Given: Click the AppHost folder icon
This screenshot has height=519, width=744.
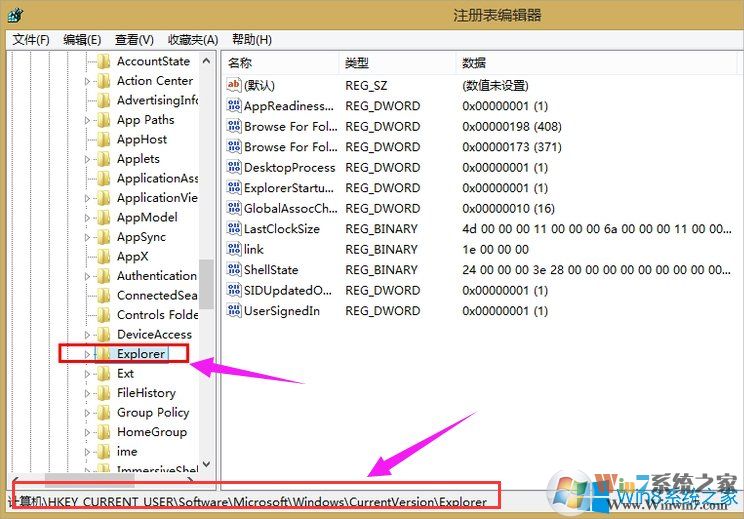Looking at the screenshot, I should (x=103, y=139).
